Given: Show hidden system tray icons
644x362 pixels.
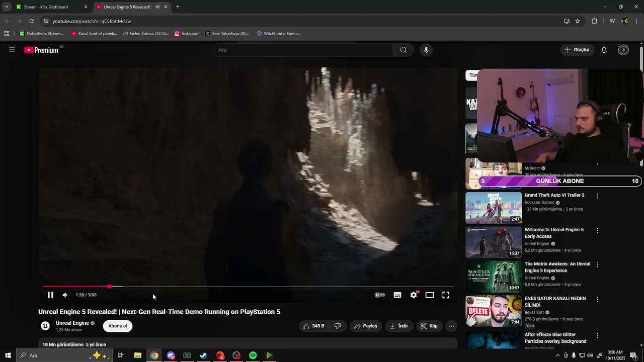Looking at the screenshot, I should pos(557,355).
